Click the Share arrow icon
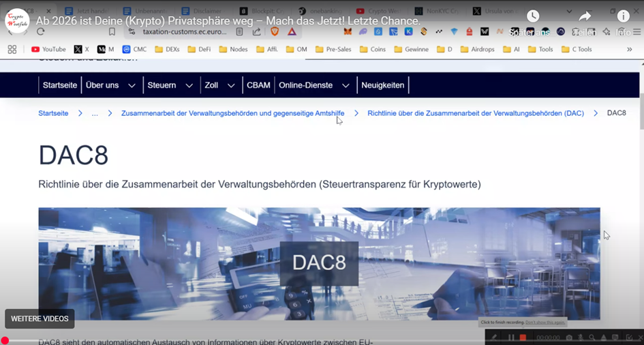This screenshot has height=345, width=644. pos(585,16)
